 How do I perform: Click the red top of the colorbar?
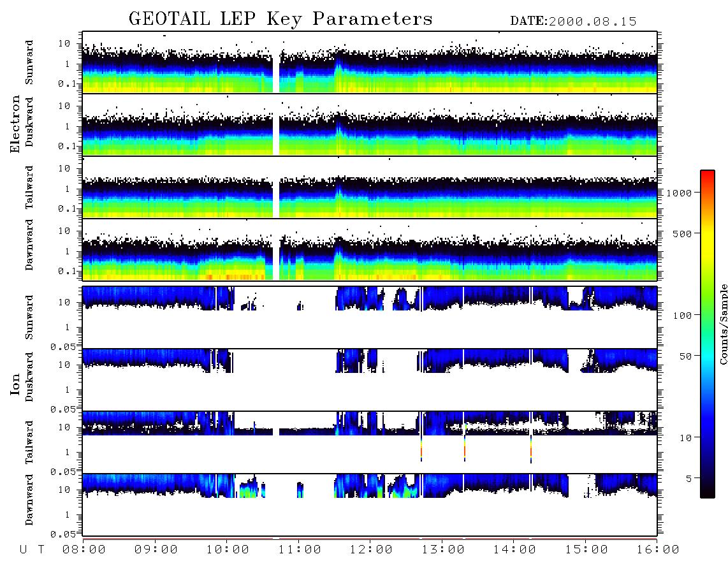point(708,175)
